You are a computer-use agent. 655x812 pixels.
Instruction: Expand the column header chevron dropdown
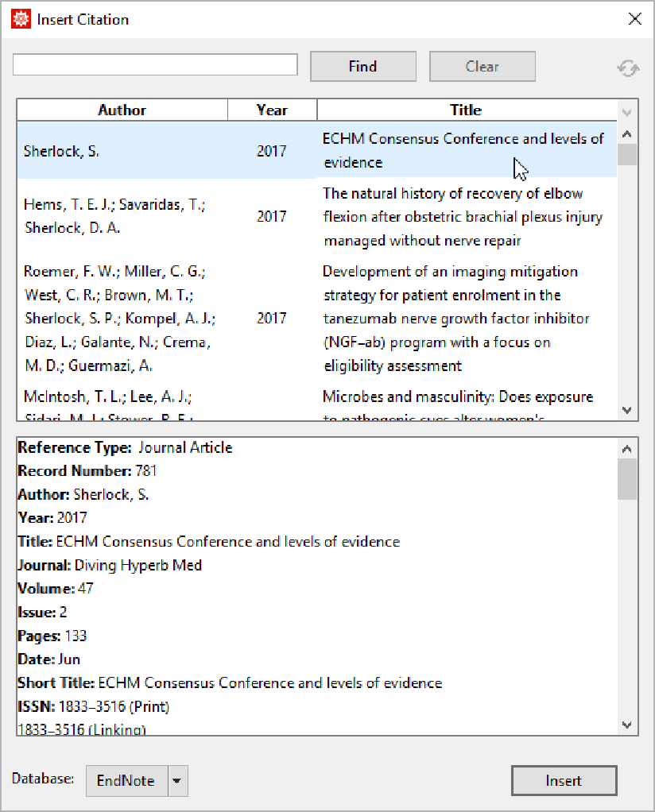coord(627,112)
